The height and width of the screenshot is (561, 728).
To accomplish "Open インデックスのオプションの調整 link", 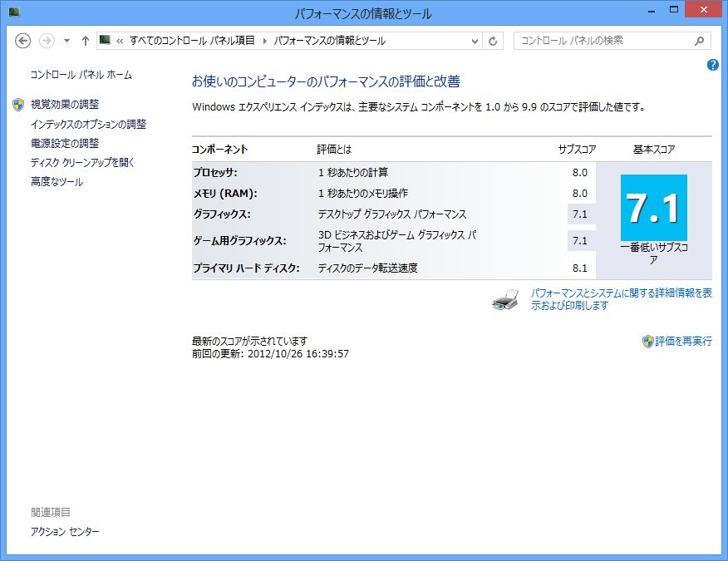I will tap(88, 124).
